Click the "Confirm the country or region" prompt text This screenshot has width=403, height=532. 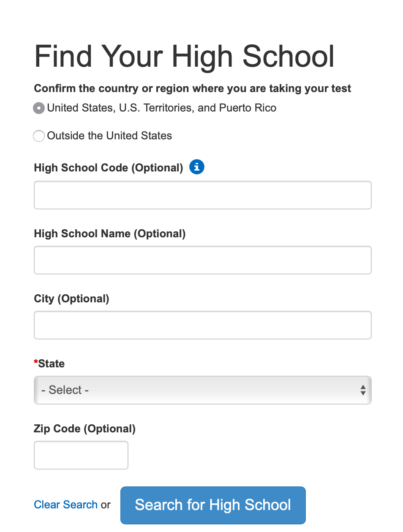click(x=192, y=89)
